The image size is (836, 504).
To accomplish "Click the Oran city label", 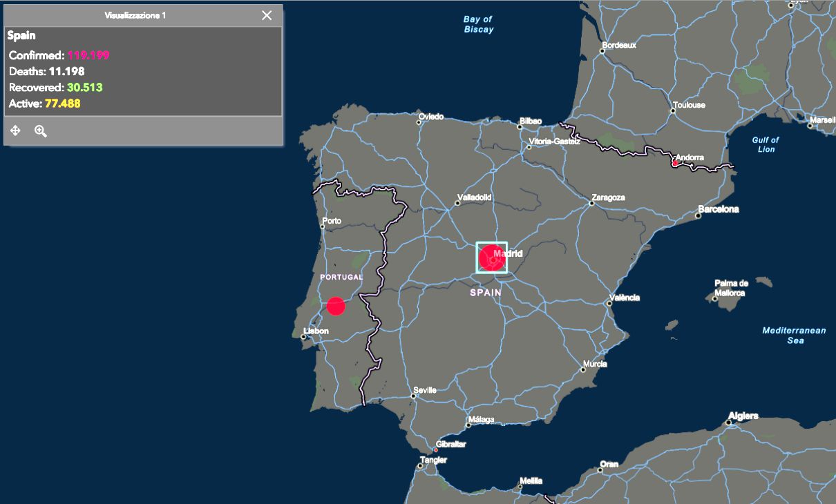I will point(609,465).
